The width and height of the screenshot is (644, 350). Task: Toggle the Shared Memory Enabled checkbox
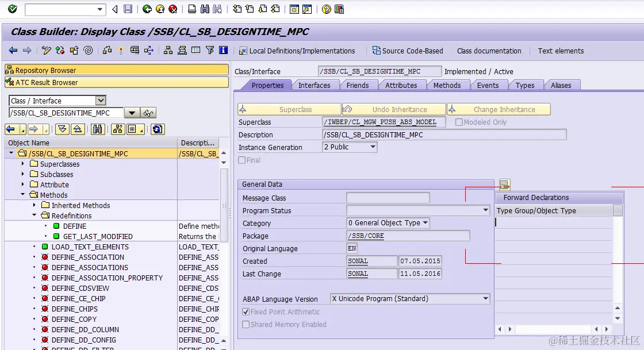click(246, 325)
